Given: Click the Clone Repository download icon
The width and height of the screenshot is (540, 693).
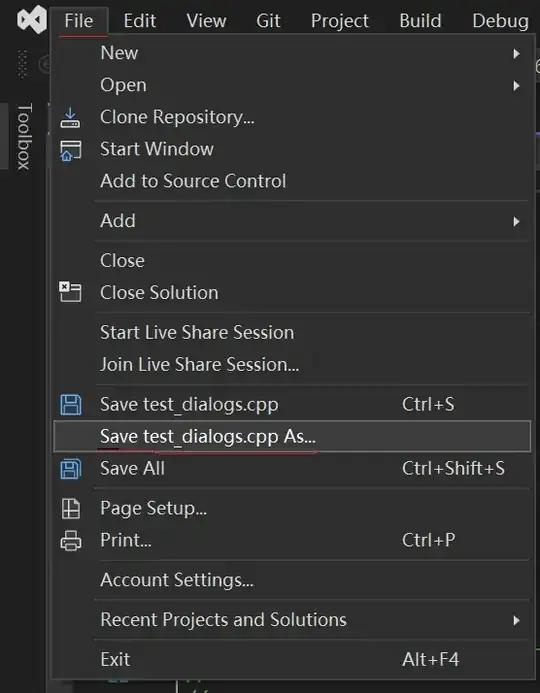Looking at the screenshot, I should 70,118.
